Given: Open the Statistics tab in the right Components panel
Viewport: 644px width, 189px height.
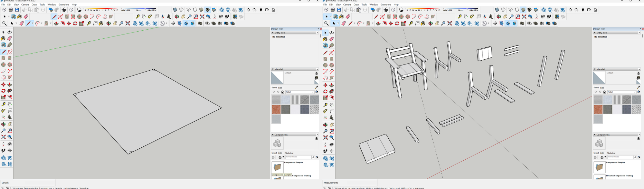Looking at the screenshot, I should 611,153.
